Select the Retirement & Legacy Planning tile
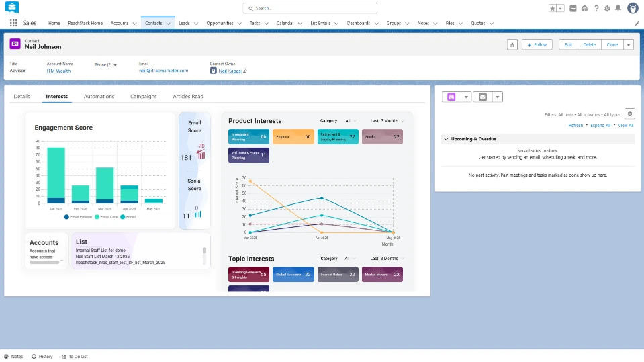 338,137
